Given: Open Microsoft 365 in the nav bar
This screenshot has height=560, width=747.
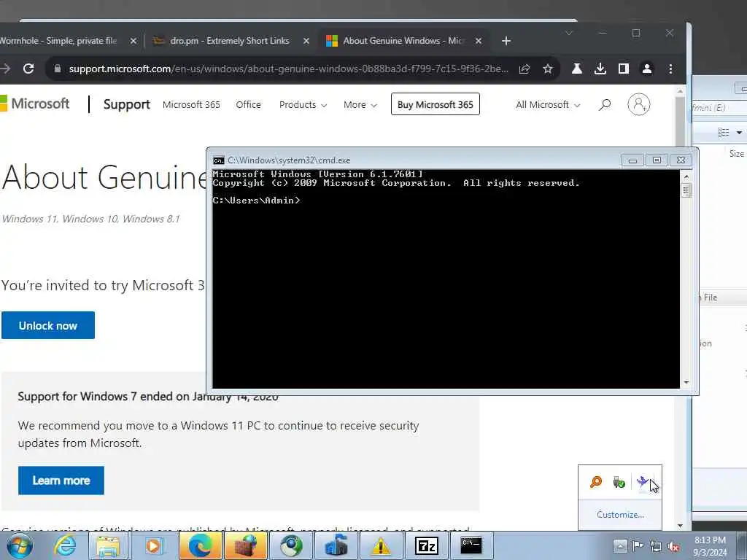Looking at the screenshot, I should pyautogui.click(x=191, y=105).
